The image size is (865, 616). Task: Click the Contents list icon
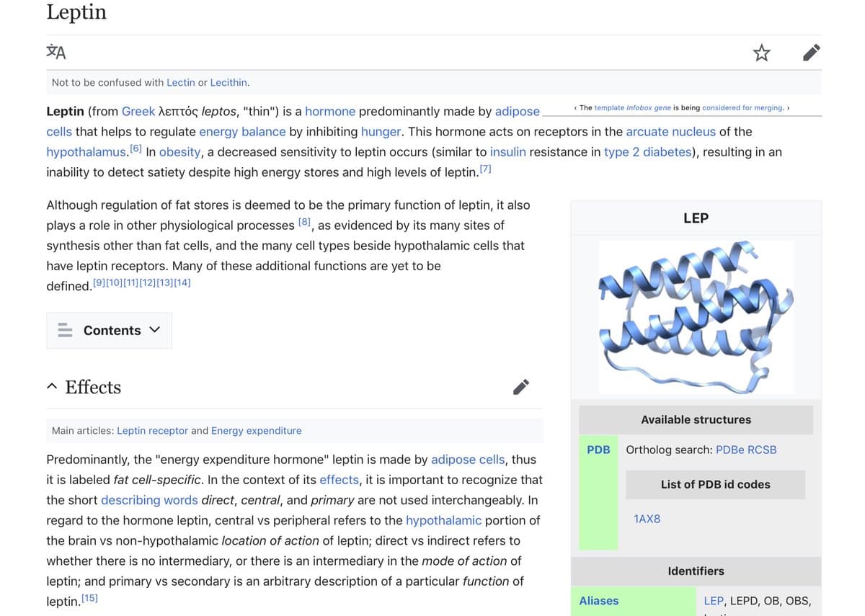coord(65,331)
